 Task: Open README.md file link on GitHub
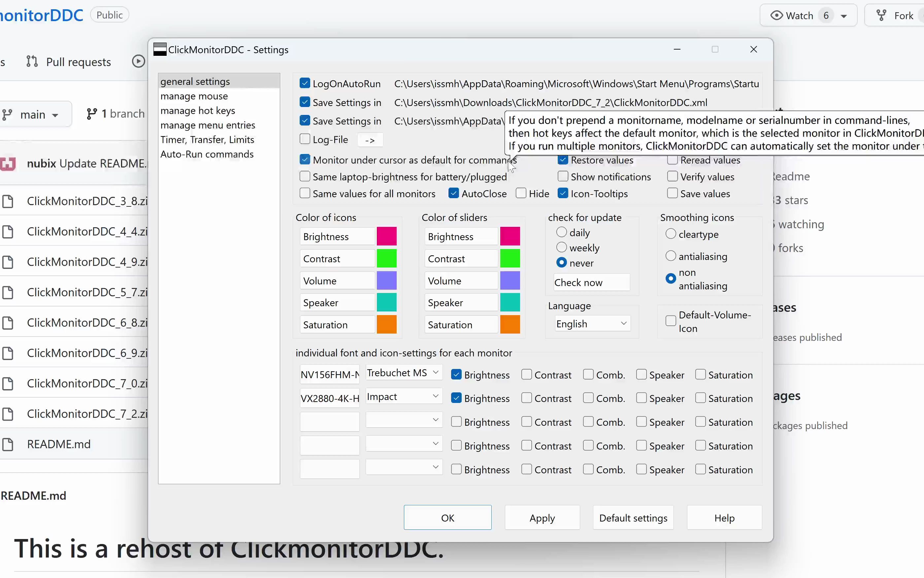59,444
